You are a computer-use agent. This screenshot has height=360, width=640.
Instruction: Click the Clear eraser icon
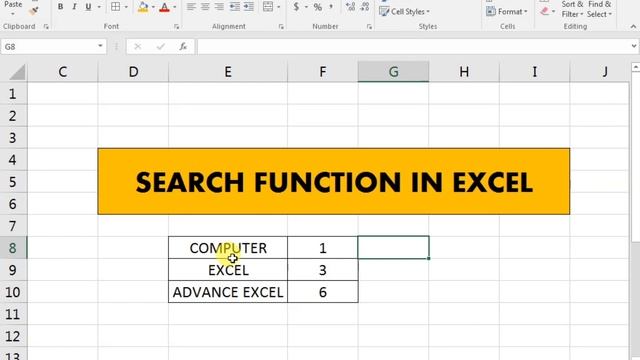pos(544,11)
